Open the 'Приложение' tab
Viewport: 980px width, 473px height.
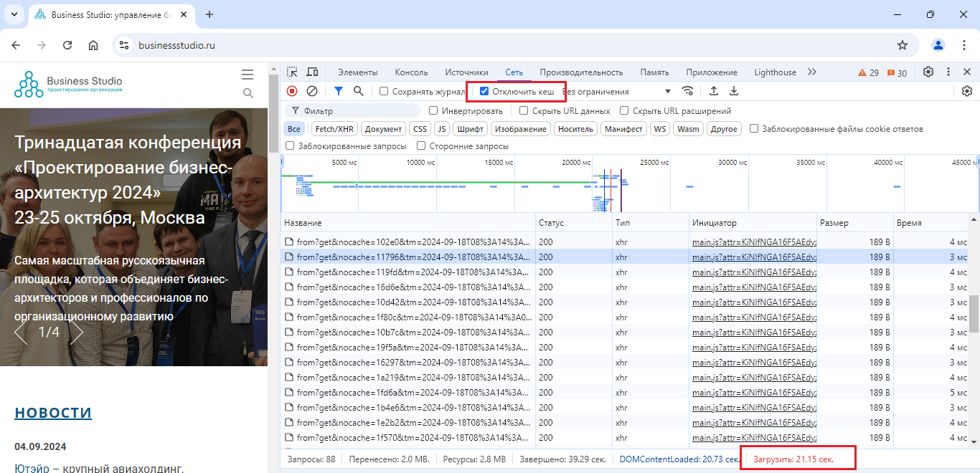(712, 72)
